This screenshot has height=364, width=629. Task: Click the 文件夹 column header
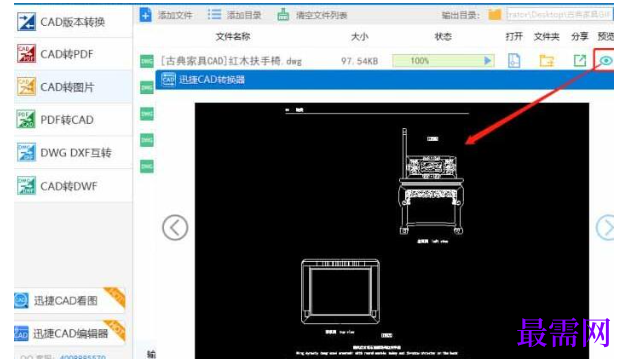[x=546, y=37]
